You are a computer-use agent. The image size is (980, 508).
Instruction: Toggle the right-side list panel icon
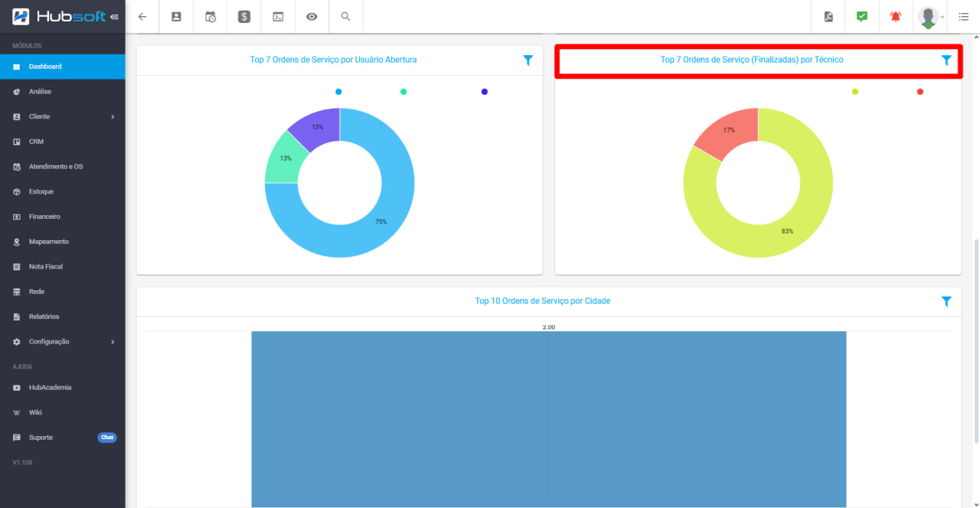(x=963, y=17)
